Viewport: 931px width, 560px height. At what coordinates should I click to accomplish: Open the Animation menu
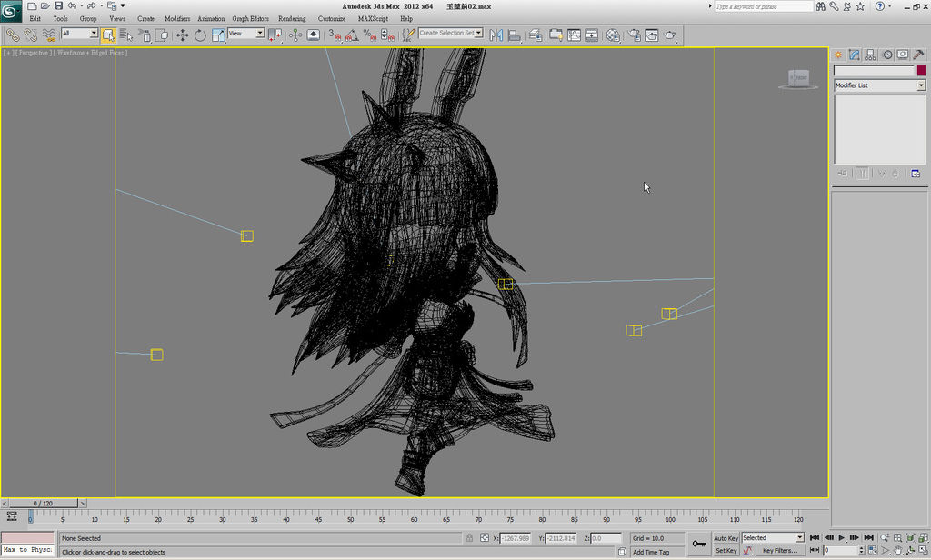tap(211, 18)
